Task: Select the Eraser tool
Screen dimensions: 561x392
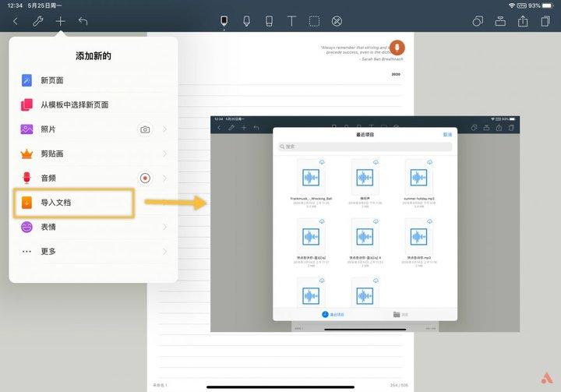Action: coord(269,21)
